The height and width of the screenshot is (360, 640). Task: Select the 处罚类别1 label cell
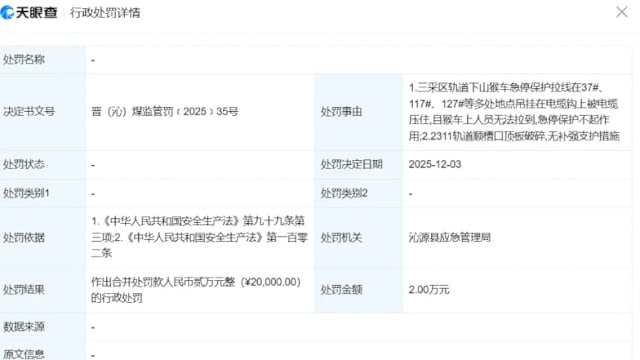point(43,193)
